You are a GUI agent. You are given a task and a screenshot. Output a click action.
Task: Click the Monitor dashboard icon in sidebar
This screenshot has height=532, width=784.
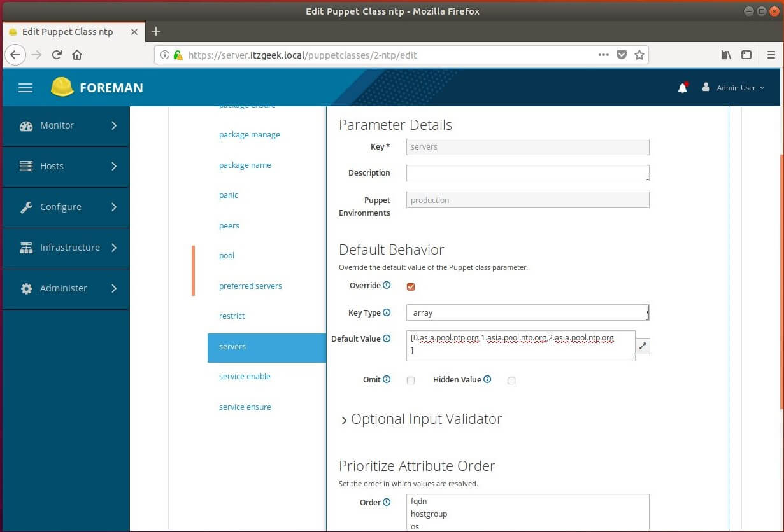point(26,126)
